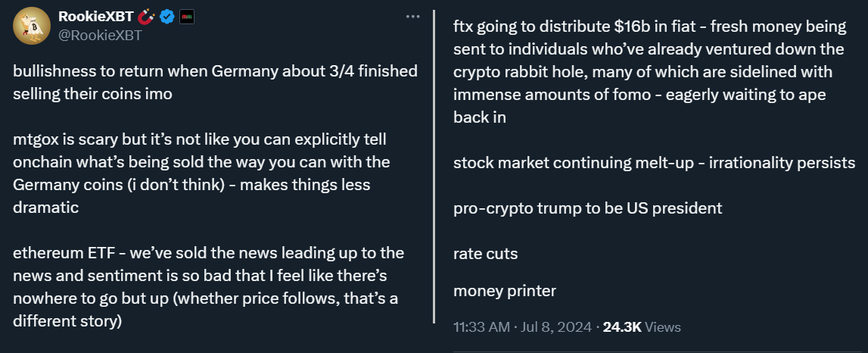Screen dimensions: 868x353
Task: Click the @RookieXBT handle
Action: click(x=100, y=36)
